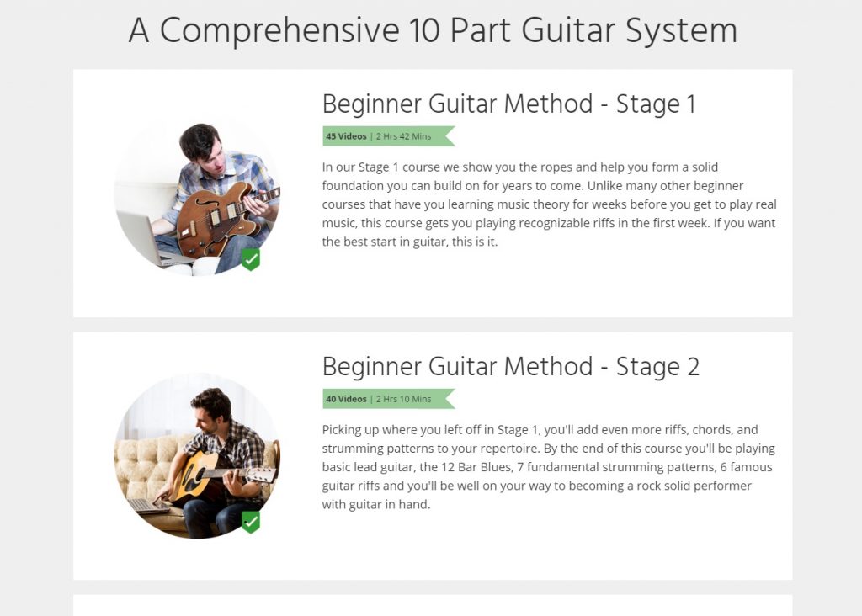
Task: Select the Stage 2 acoustic guitar player thumbnail
Action: point(197,456)
